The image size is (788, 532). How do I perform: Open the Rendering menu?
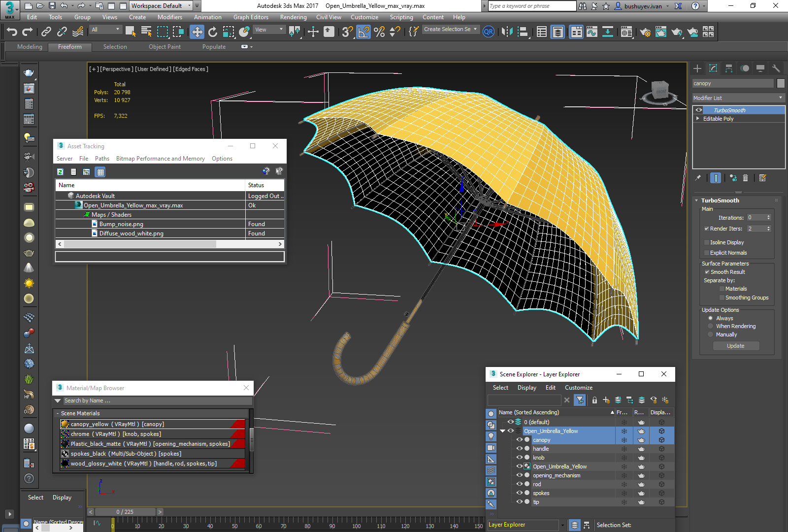click(x=294, y=17)
